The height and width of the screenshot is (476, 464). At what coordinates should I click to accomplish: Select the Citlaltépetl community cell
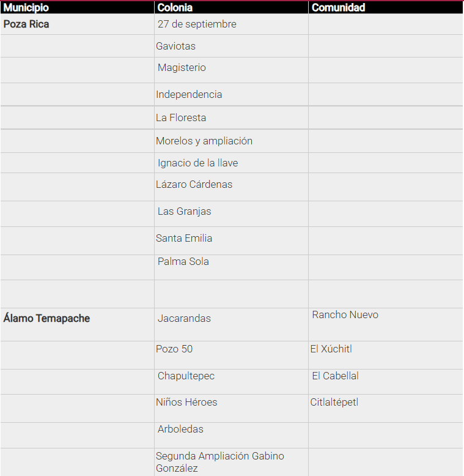334,403
